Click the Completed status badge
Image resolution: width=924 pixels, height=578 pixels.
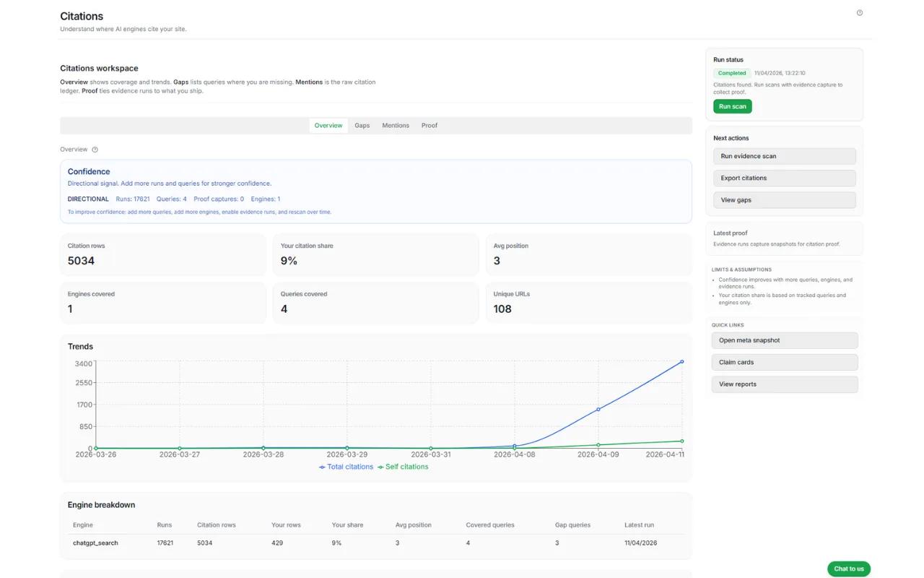coord(732,73)
